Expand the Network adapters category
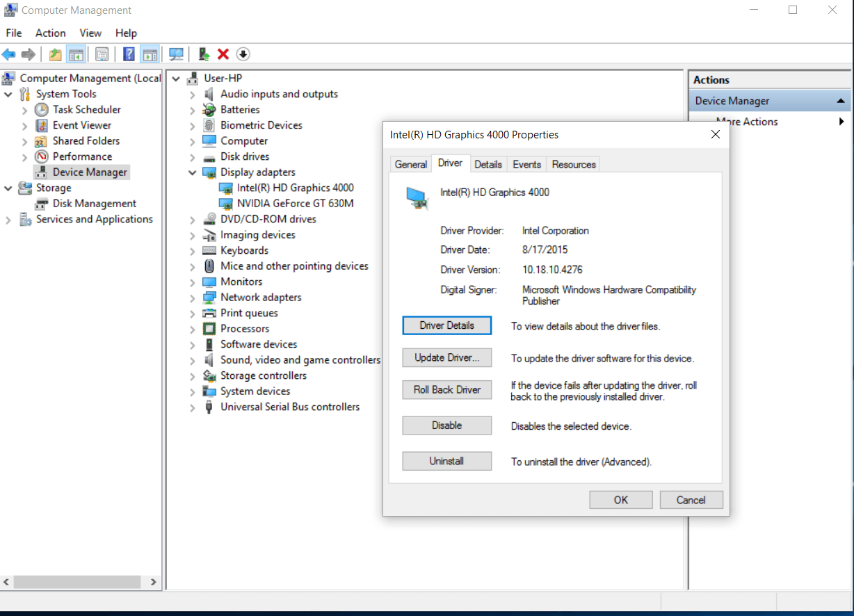 pyautogui.click(x=193, y=298)
